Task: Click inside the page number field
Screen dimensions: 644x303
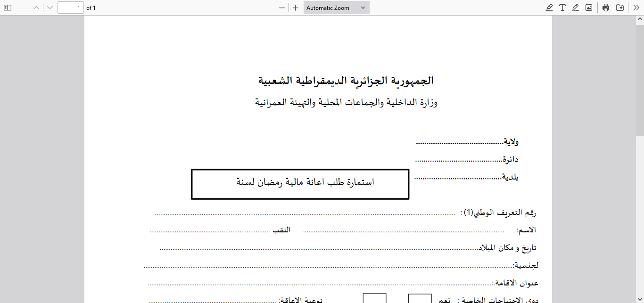Action: click(x=70, y=8)
